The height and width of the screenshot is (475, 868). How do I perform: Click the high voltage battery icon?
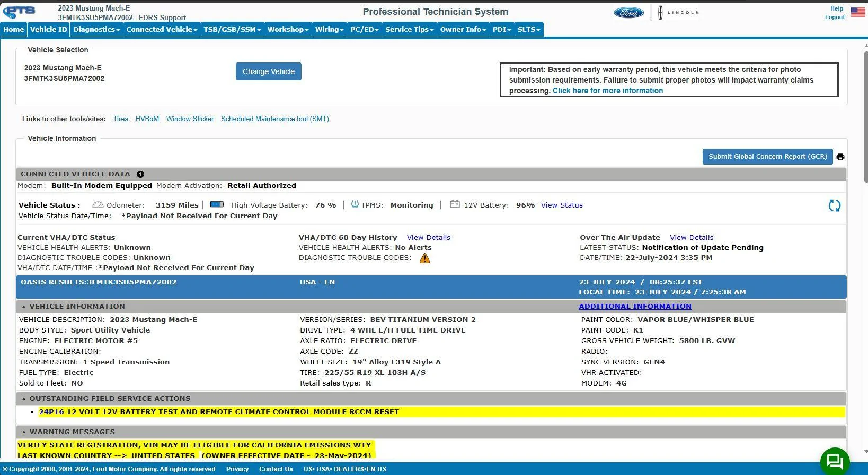click(x=217, y=204)
